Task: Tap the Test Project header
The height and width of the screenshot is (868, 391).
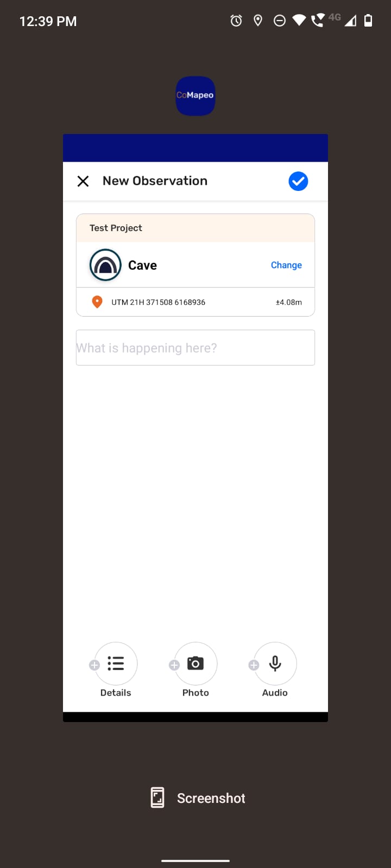Action: [x=195, y=228]
